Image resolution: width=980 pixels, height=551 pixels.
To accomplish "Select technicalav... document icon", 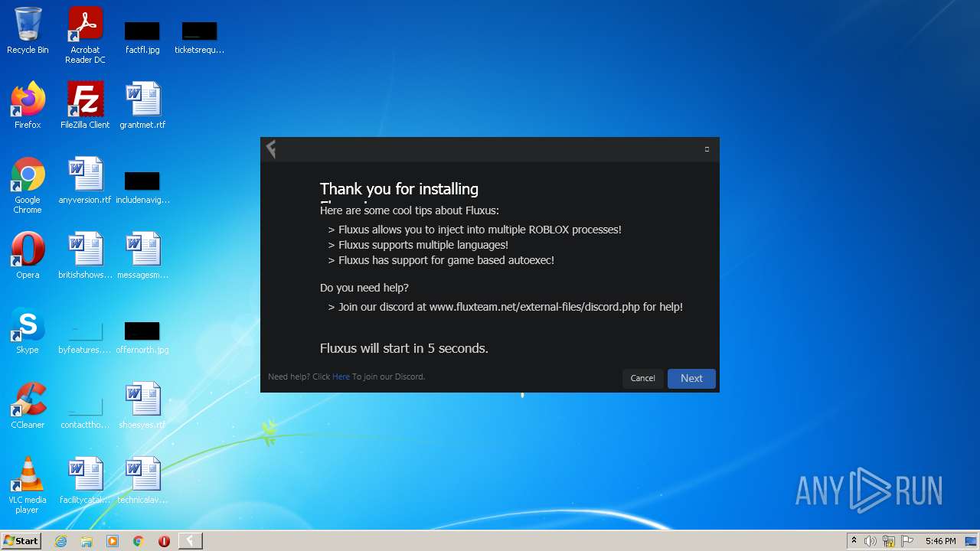I will (x=142, y=481).
